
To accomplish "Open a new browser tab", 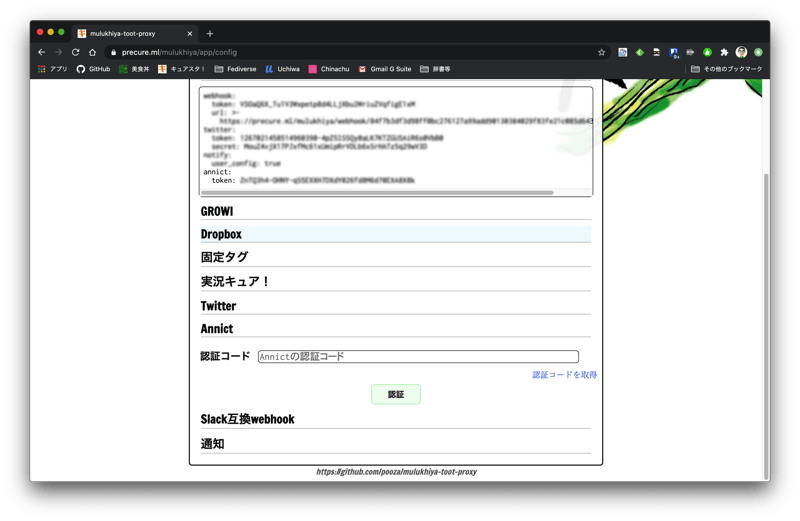I will pos(209,33).
